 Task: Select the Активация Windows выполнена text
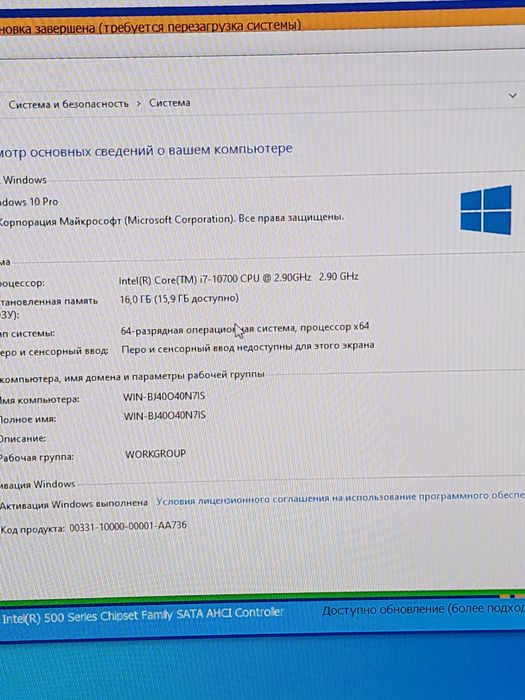74,504
